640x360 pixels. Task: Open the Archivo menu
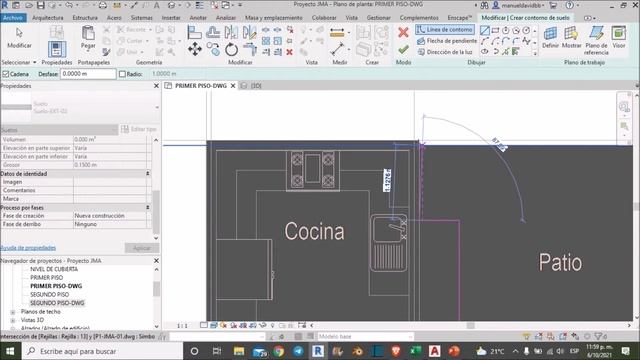point(13,18)
